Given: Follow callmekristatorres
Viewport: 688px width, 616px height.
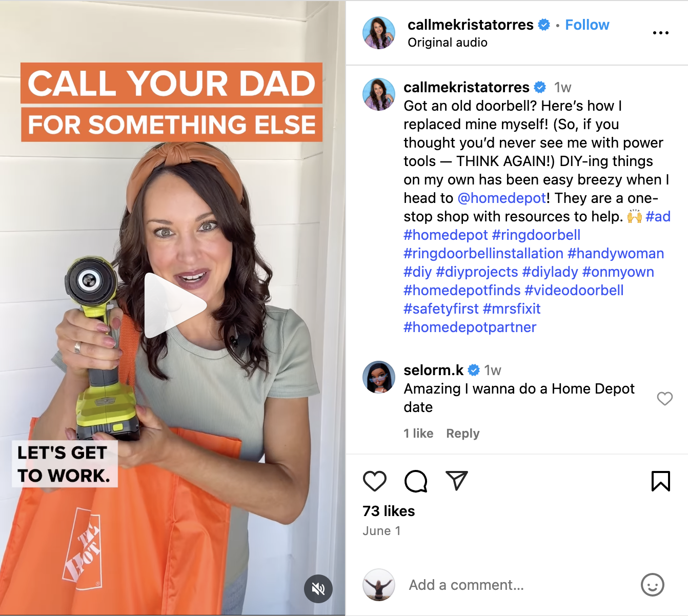Looking at the screenshot, I should (x=587, y=25).
